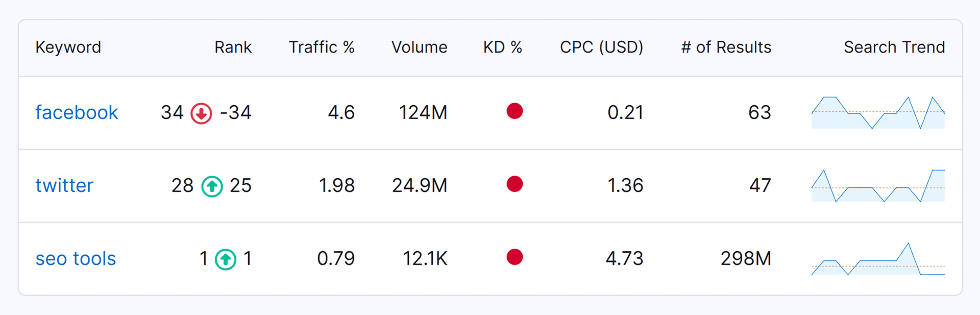Click the red KD dot for facebook

(514, 111)
